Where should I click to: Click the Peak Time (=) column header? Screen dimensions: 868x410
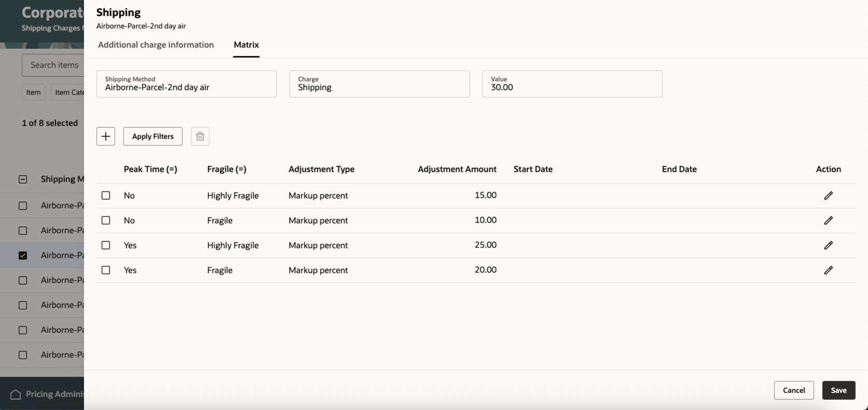tap(150, 169)
